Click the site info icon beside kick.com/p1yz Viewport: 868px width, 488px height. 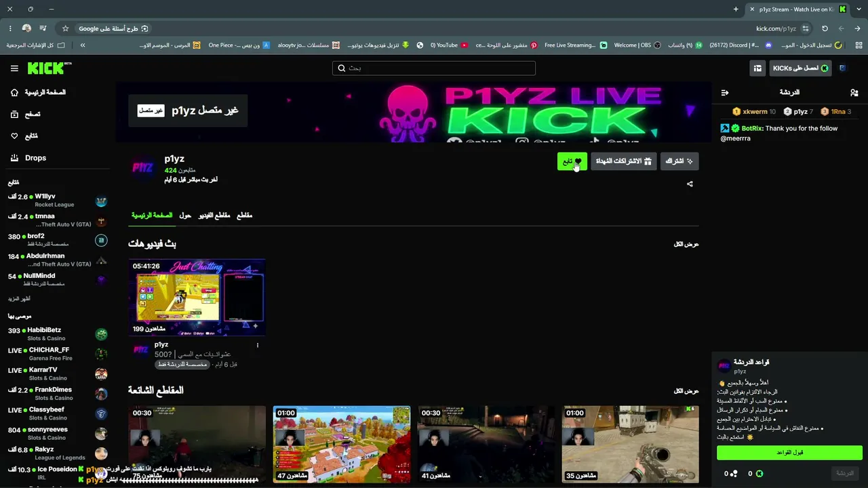pyautogui.click(x=806, y=28)
